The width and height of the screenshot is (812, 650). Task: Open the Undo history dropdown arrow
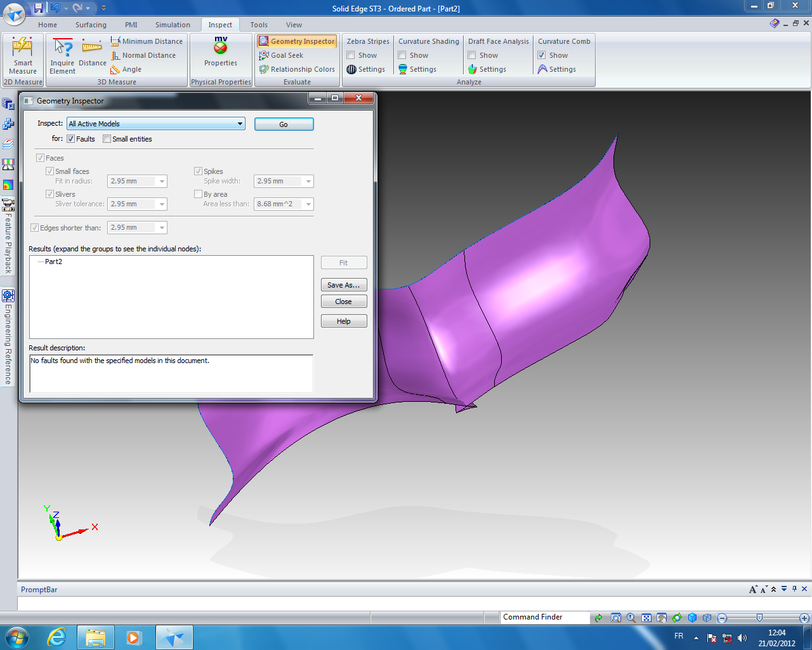tap(66, 8)
